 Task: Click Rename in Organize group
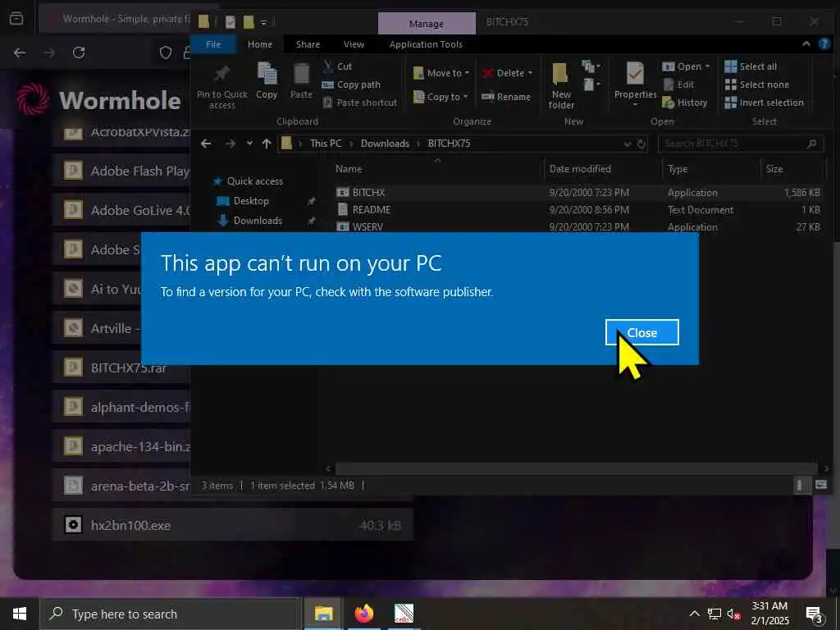(x=506, y=97)
